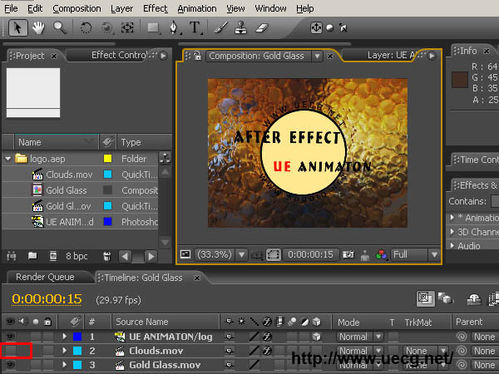The image size is (499, 374).
Task: Collapse the logo.aep folder
Action: (8, 159)
